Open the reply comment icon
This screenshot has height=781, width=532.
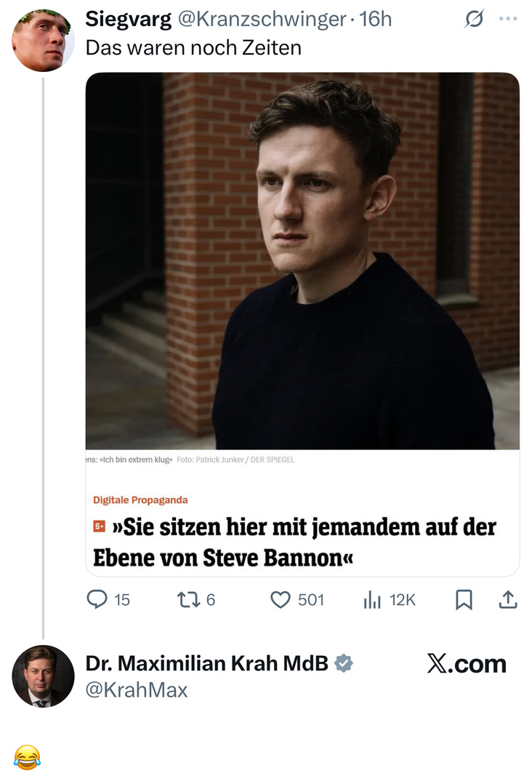[97, 599]
